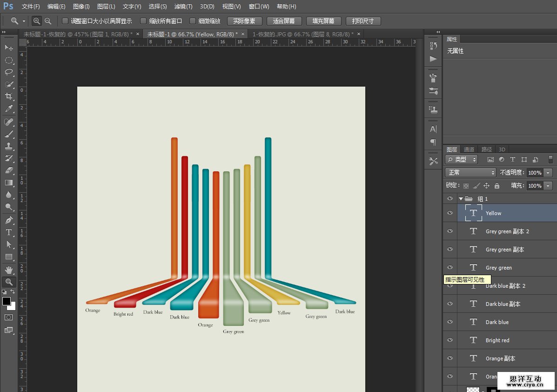Select the Eyedropper tool

(x=9, y=109)
